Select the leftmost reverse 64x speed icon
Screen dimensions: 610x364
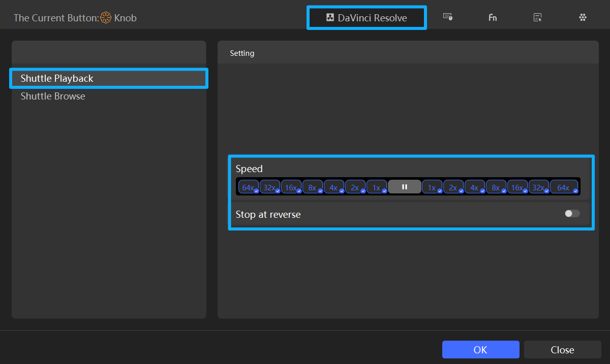click(x=248, y=186)
